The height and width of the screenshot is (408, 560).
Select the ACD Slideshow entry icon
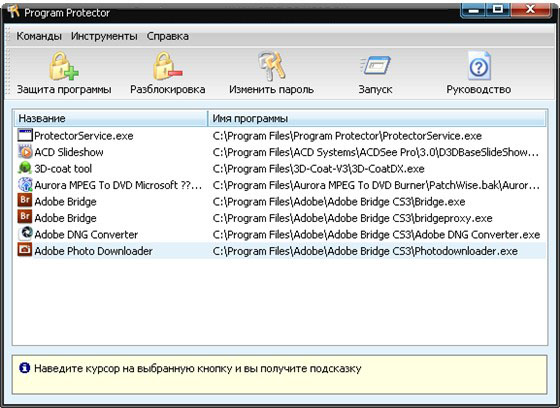tap(25, 152)
